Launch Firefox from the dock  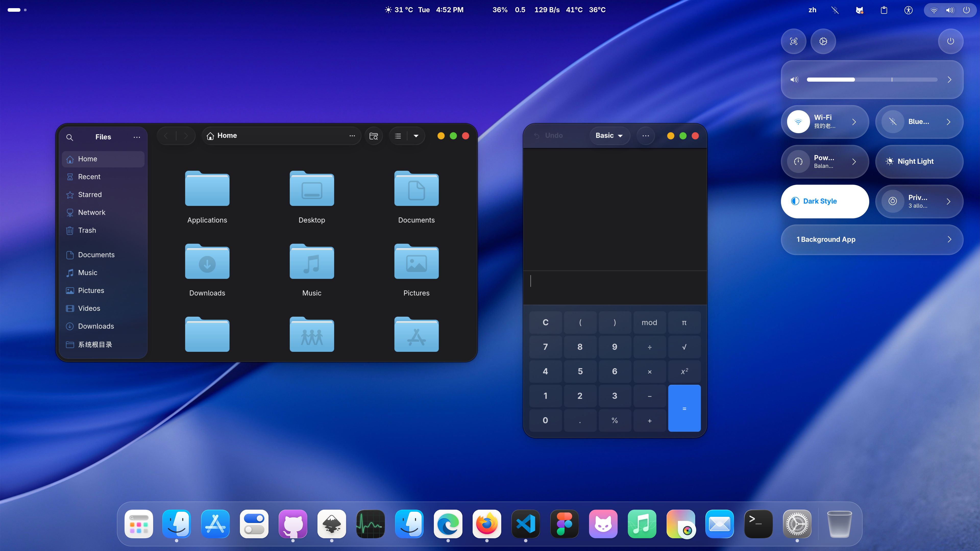pos(487,524)
